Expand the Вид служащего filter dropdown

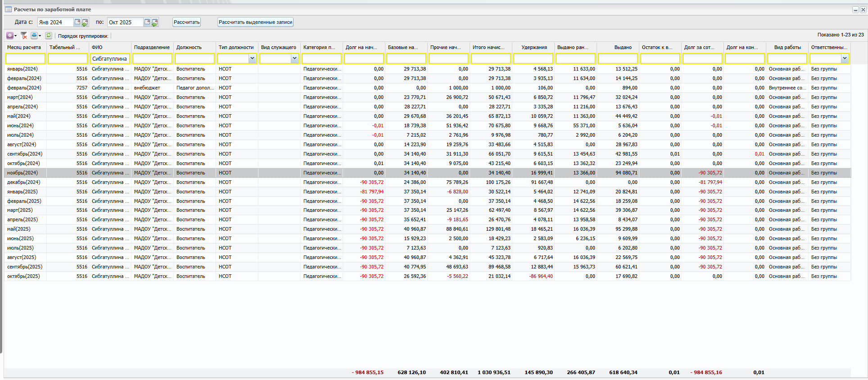coord(294,58)
